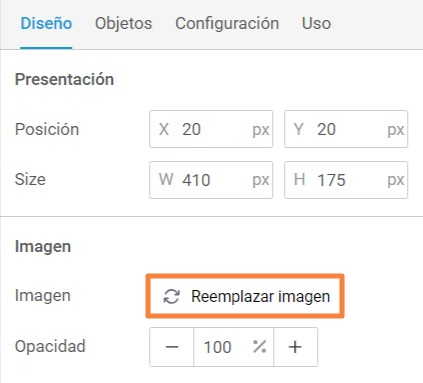Focus the H height size field

point(346,180)
